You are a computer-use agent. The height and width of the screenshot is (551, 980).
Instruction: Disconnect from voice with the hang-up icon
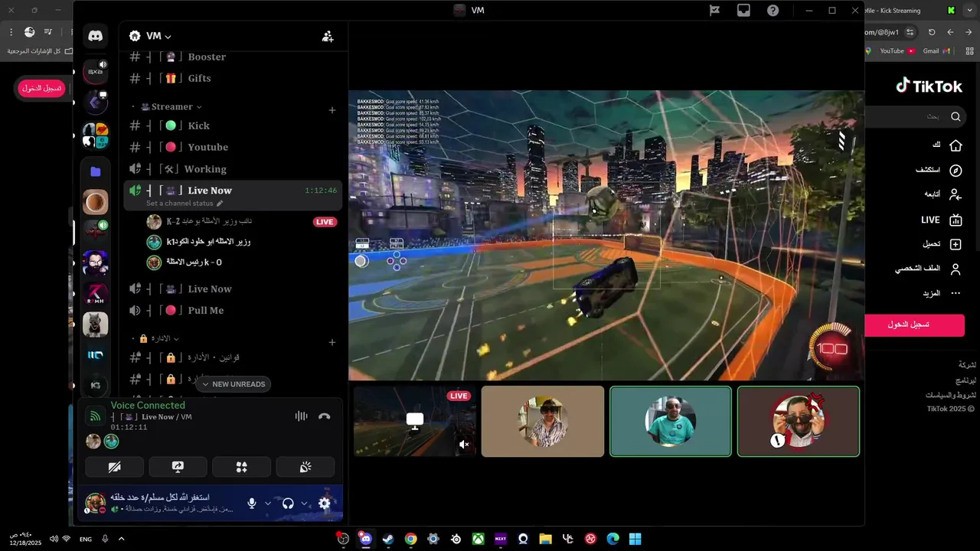pyautogui.click(x=325, y=416)
